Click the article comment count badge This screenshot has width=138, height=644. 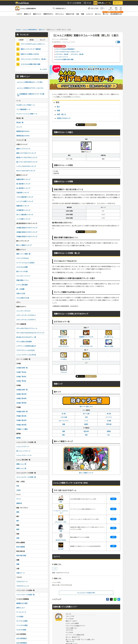pos(117,42)
